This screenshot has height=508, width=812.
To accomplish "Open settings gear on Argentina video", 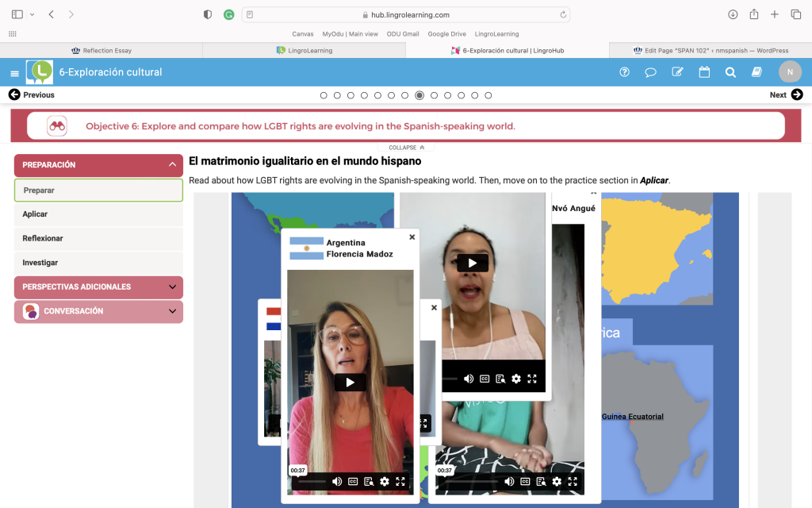I will click(x=385, y=482).
